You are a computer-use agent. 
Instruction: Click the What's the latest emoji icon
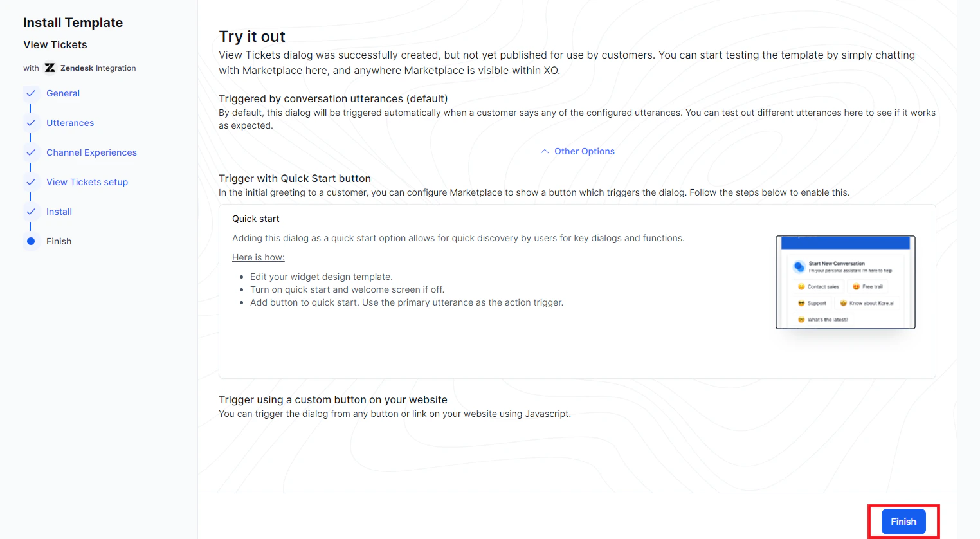[801, 318]
